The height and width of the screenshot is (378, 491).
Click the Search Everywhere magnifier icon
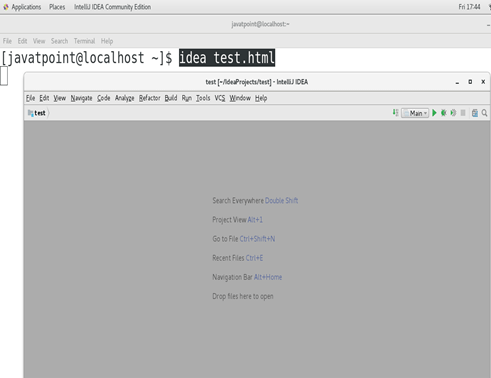[x=484, y=113]
